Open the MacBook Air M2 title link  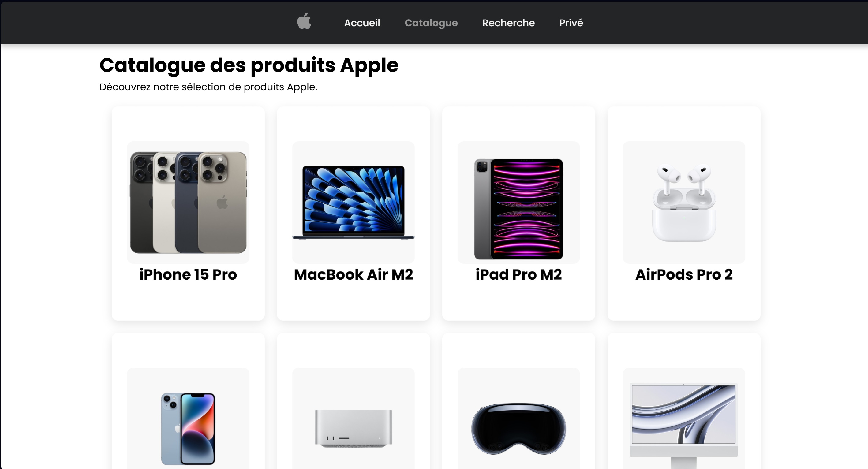point(353,274)
